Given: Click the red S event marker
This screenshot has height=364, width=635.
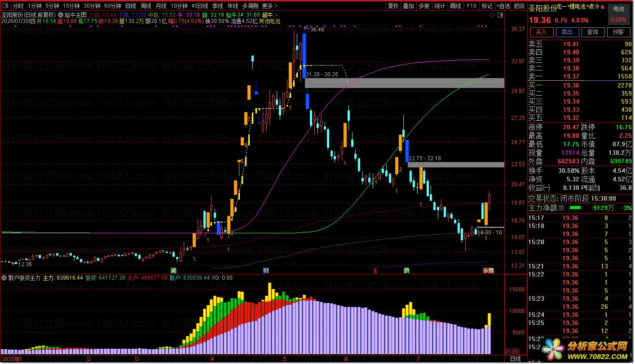Looking at the screenshot, I should (375, 271).
